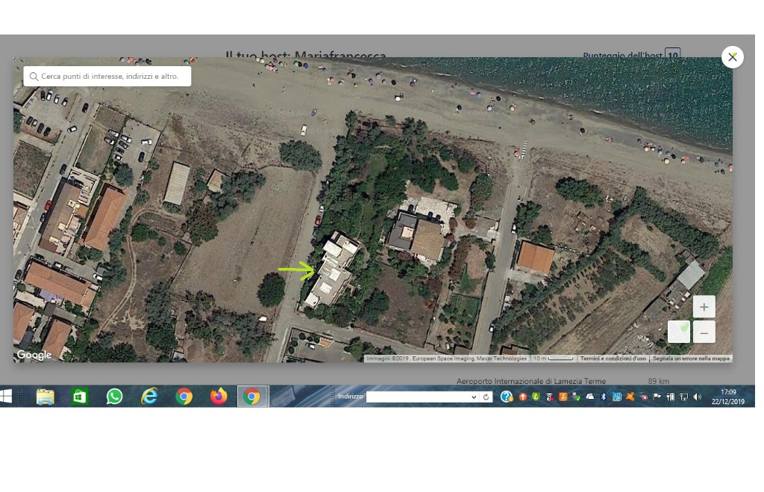Launch WhatsApp from the taskbar

114,397
